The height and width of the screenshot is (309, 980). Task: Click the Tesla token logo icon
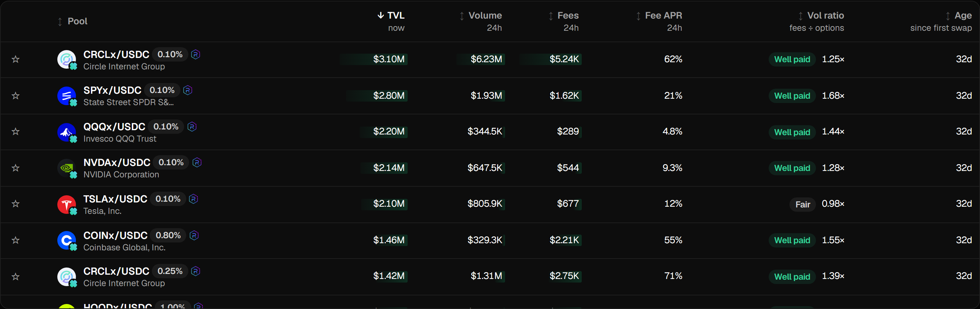(67, 205)
